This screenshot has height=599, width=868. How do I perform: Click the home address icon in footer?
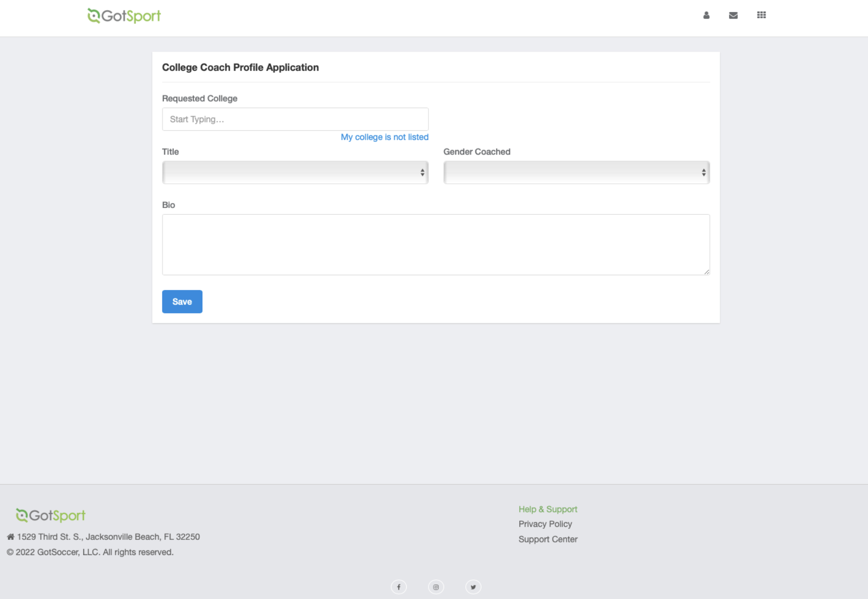11,536
